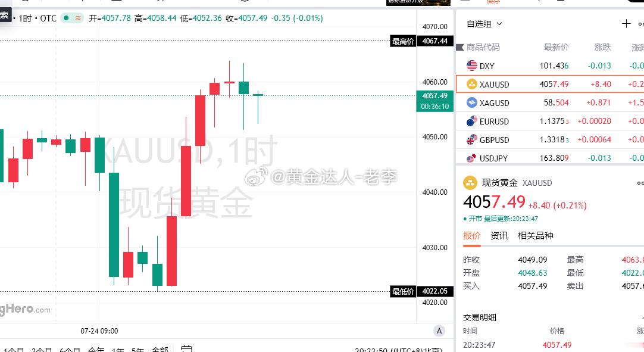Click the 现货黄金 XAUUSD title in details
644x352 pixels.
point(517,183)
